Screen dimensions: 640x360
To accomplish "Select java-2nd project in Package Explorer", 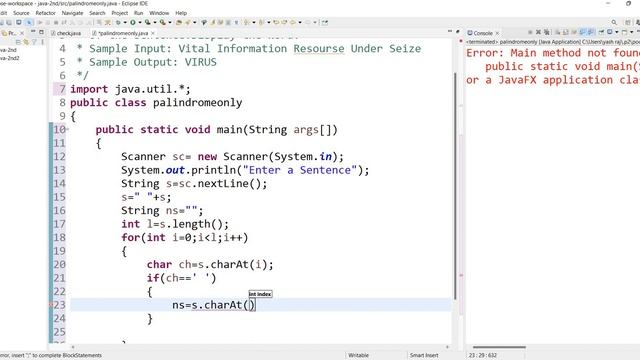I will click(8, 50).
